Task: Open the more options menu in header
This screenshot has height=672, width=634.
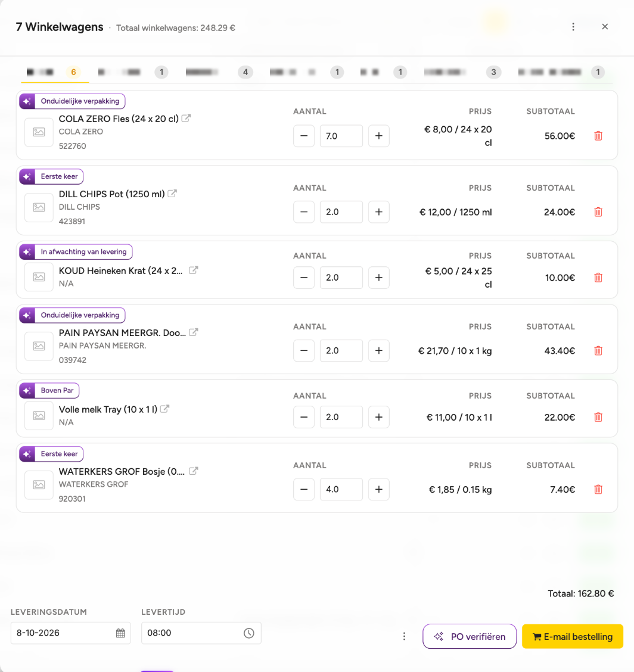Action: (x=573, y=27)
